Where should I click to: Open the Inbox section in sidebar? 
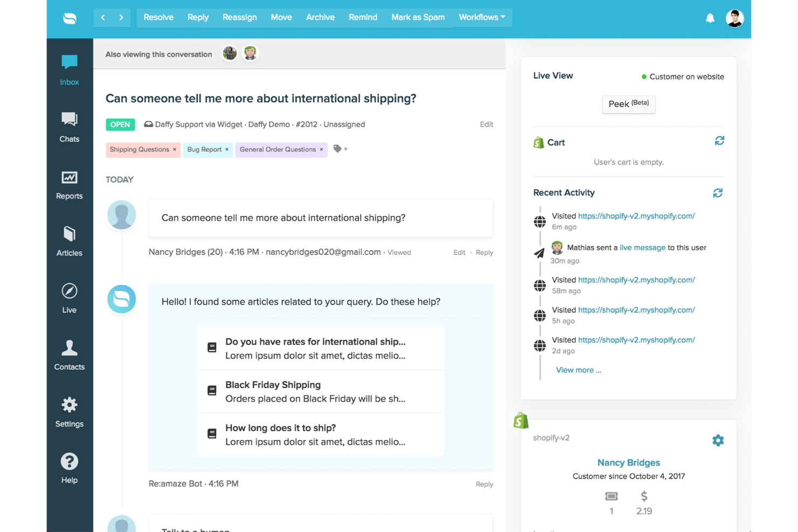[69, 70]
